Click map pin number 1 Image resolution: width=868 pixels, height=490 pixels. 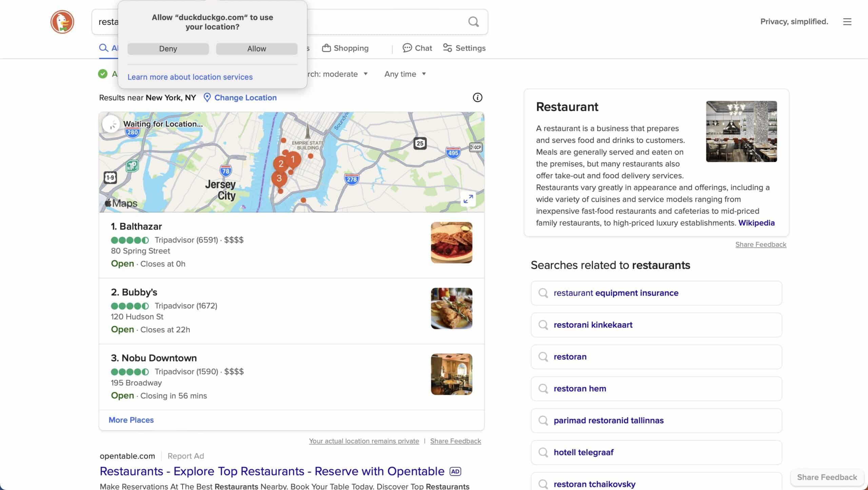click(293, 159)
